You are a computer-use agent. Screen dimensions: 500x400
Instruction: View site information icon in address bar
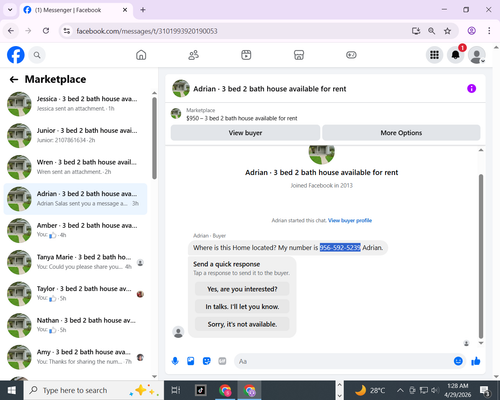pos(67,31)
